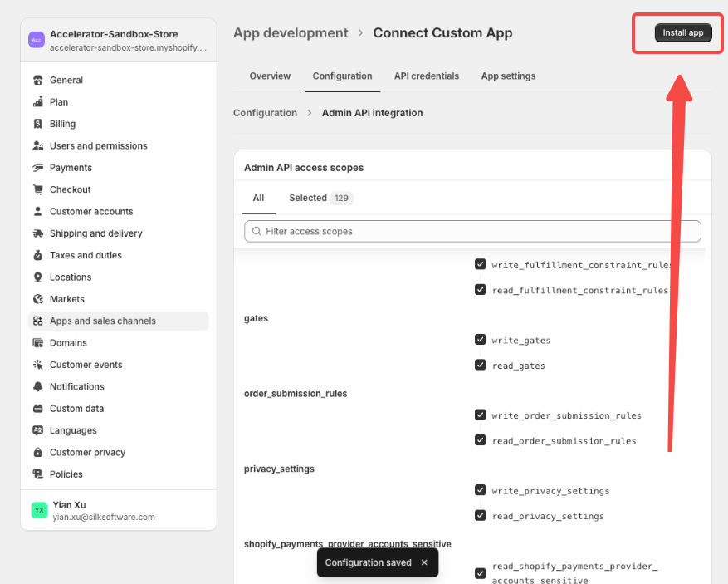Dismiss the Configuration saved toast
Screen dimensions: 728x584
tap(424, 562)
